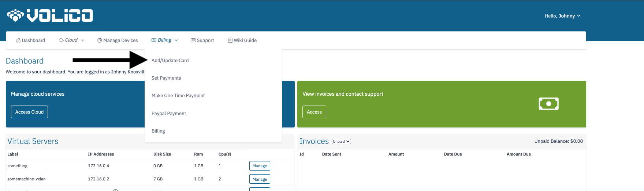Click the Wiki Guide book icon
This screenshot has height=191, width=644.
(x=230, y=41)
